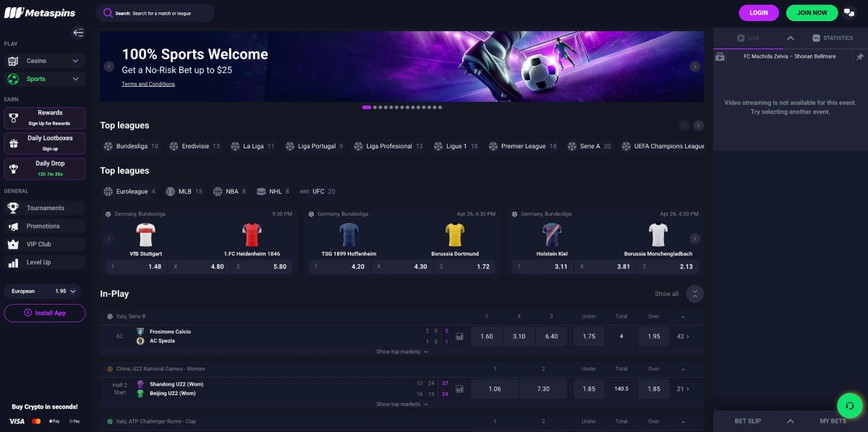This screenshot has height=432, width=868.
Task: Click the Tournaments trophy icon
Action: [13, 208]
